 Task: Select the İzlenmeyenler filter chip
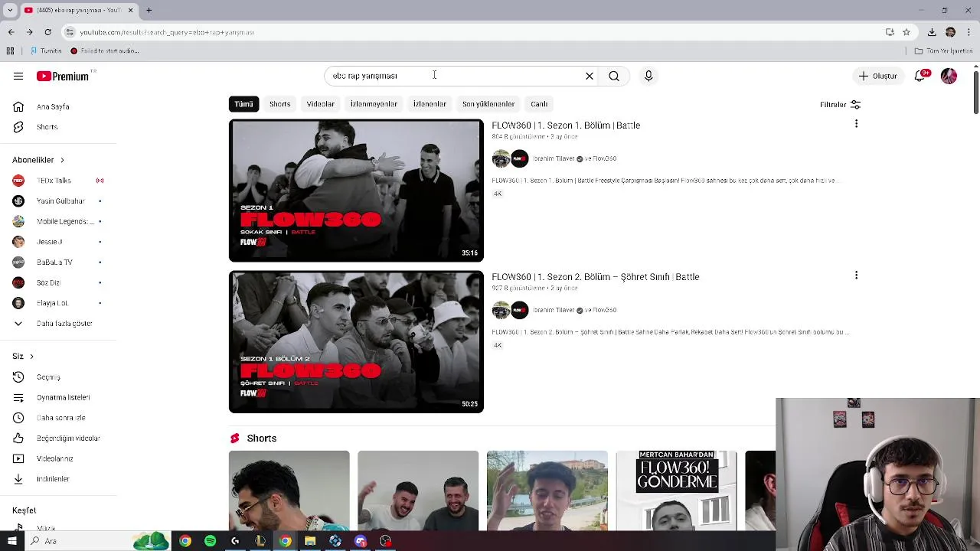tap(374, 103)
